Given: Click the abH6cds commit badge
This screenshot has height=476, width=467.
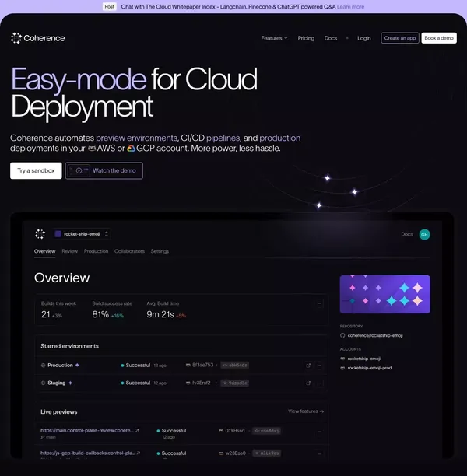Looking at the screenshot, I should pos(235,366).
